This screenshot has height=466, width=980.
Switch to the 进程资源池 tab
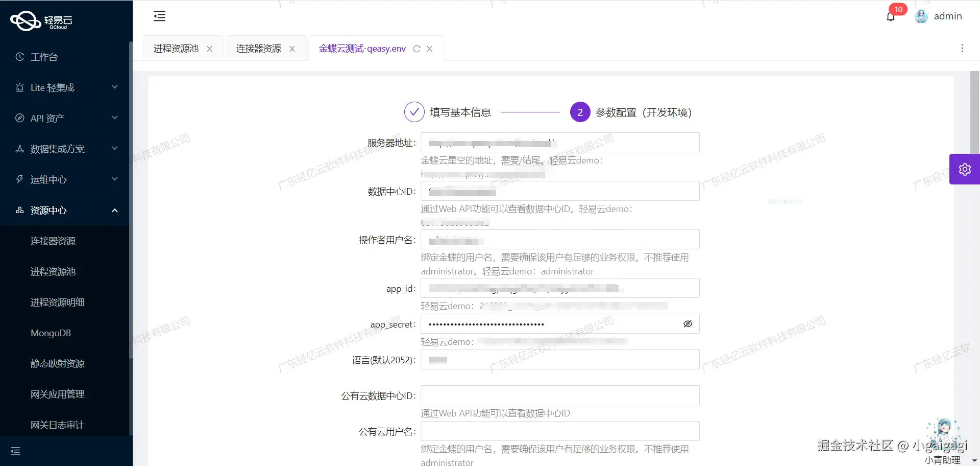[x=176, y=48]
